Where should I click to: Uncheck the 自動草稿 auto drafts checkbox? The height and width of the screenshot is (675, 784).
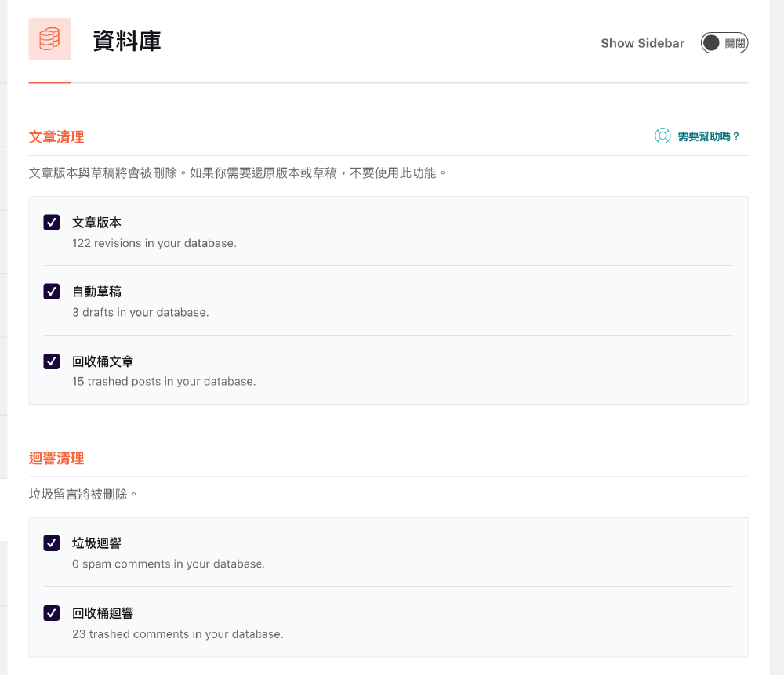[51, 291]
